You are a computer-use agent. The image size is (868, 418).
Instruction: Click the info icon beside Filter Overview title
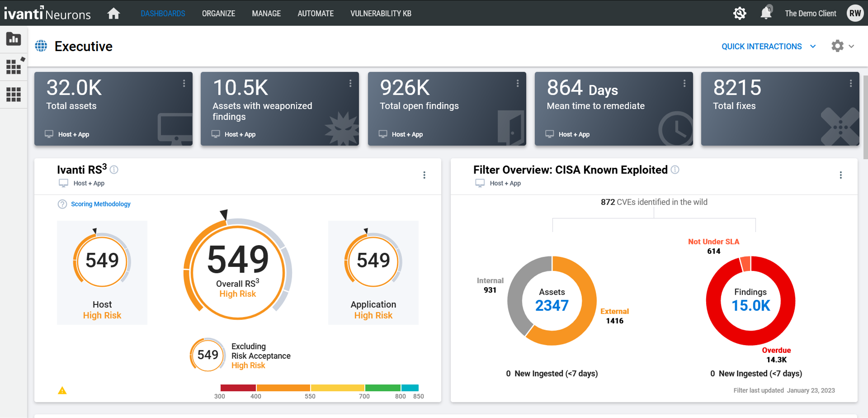point(675,170)
